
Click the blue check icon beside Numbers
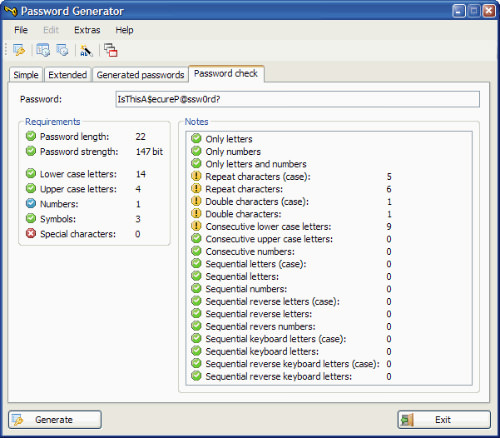31,203
